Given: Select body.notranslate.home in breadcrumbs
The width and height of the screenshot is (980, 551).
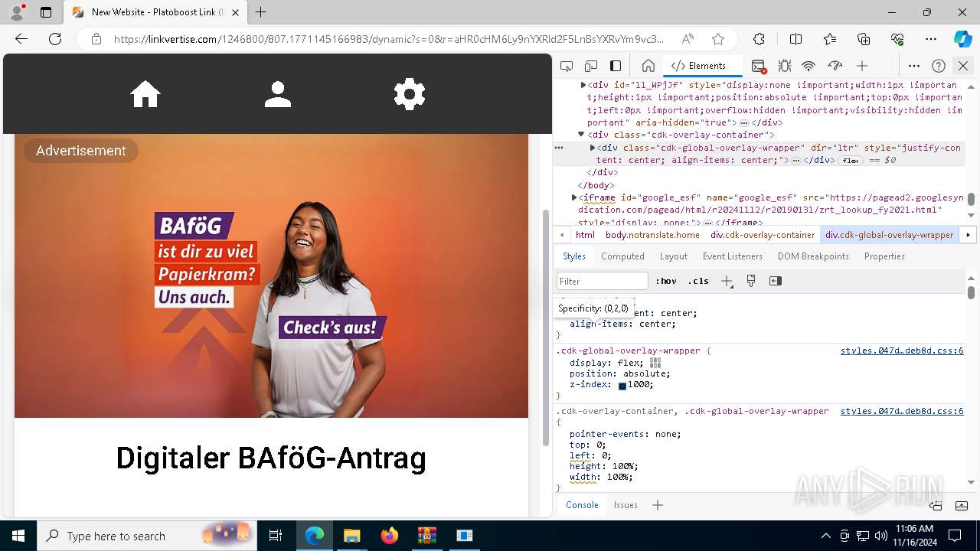Looking at the screenshot, I should pos(652,235).
